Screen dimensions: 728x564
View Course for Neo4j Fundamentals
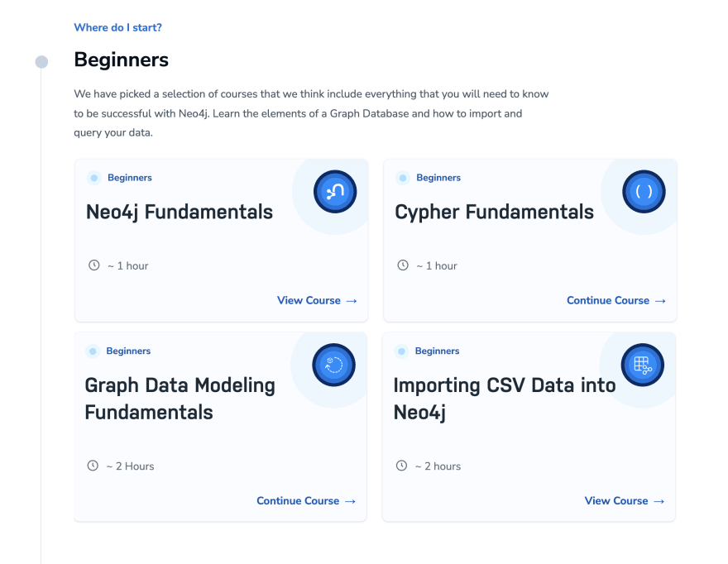pyautogui.click(x=317, y=300)
